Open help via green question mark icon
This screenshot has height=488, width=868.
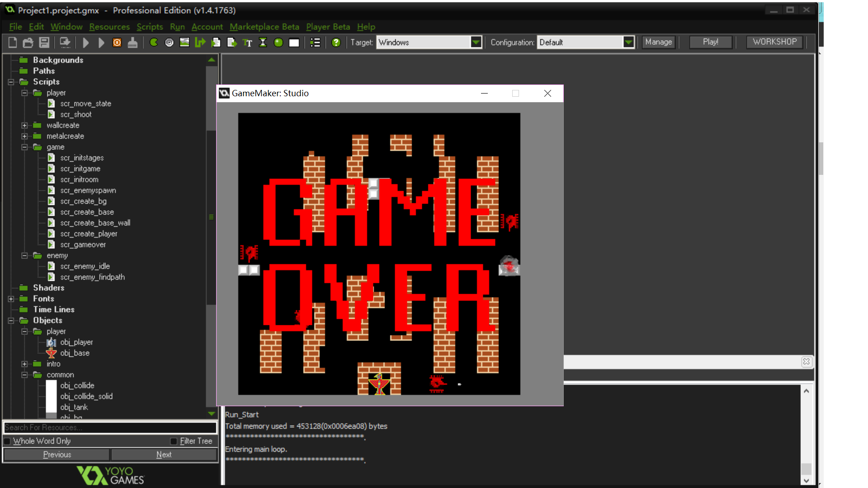tap(336, 42)
